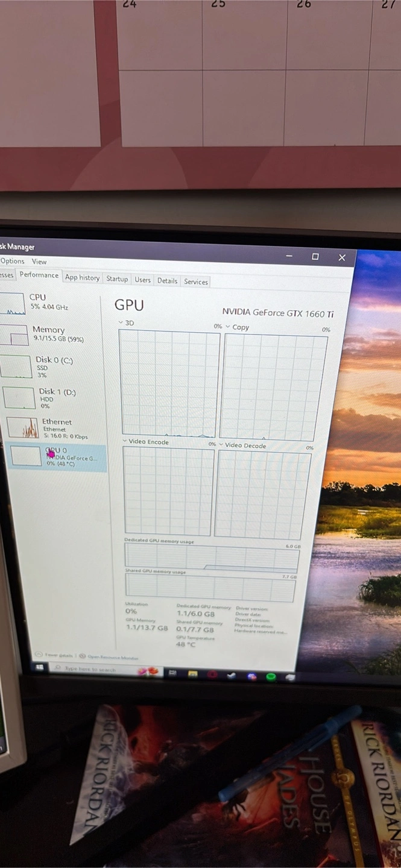This screenshot has width=401, height=868.
Task: Click the NVIDIA GeForce GTX 1660 Ti title
Action: click(277, 313)
